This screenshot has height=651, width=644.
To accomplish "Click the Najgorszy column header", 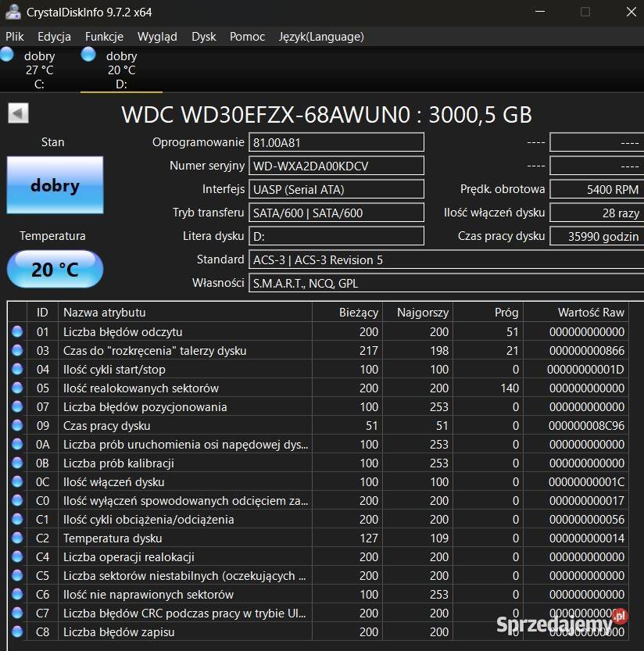I will 417,313.
